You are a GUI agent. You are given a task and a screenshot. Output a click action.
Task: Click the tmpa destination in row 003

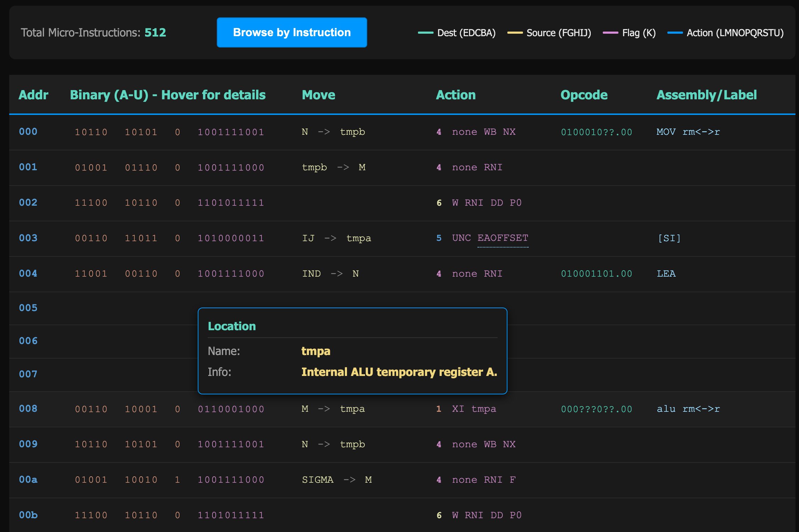click(x=358, y=238)
